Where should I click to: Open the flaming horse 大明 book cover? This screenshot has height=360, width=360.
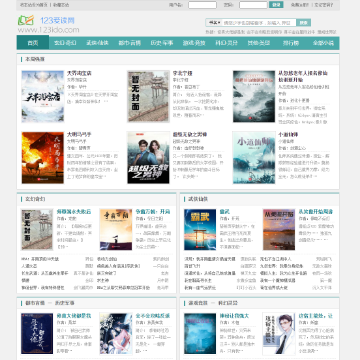click(43, 158)
